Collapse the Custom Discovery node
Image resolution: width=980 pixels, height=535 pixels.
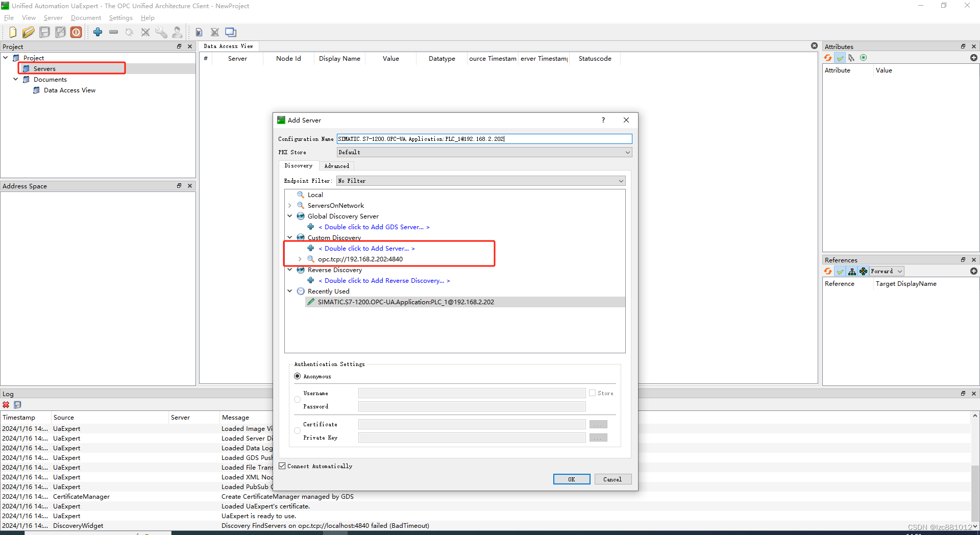(x=290, y=237)
